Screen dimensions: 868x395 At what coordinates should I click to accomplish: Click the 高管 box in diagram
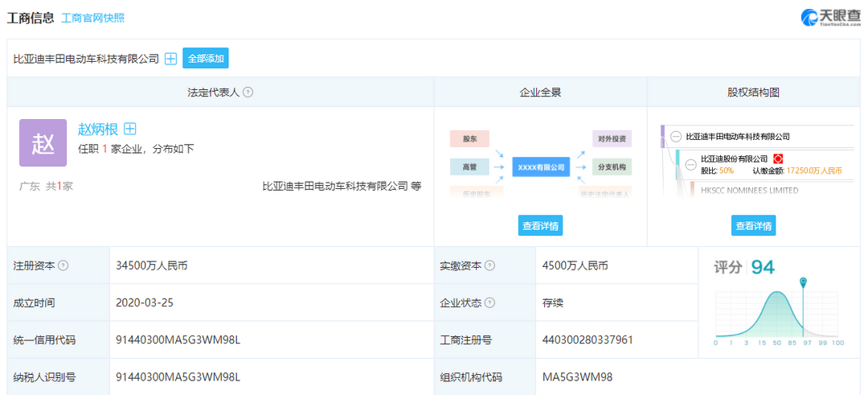coord(469,167)
